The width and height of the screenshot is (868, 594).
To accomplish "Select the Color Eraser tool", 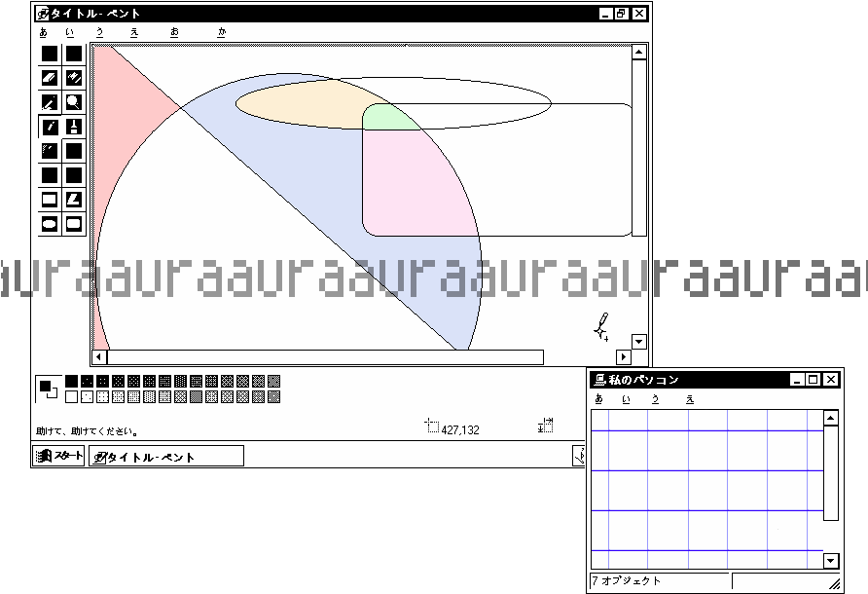I will tap(74, 78).
